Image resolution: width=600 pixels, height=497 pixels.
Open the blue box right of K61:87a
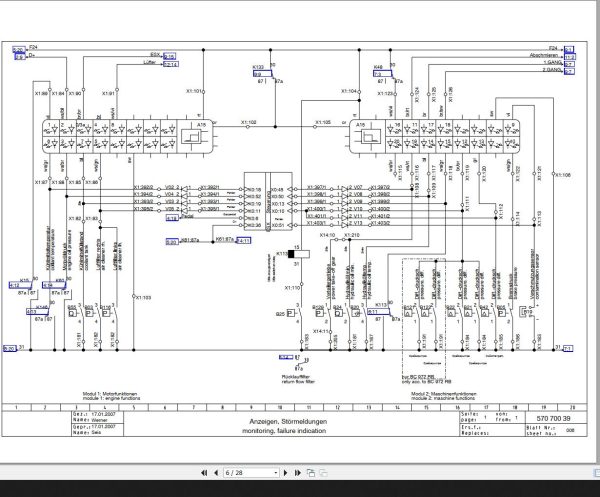pos(244,241)
